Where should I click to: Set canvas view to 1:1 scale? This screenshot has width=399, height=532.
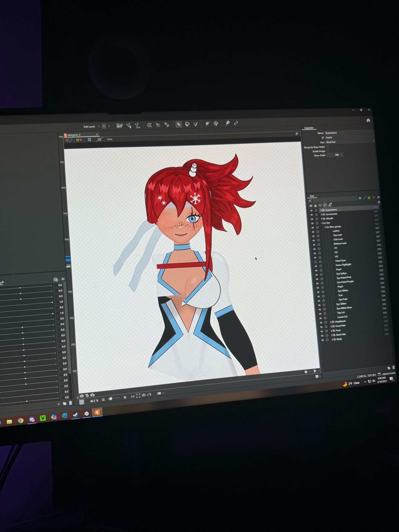[132, 396]
